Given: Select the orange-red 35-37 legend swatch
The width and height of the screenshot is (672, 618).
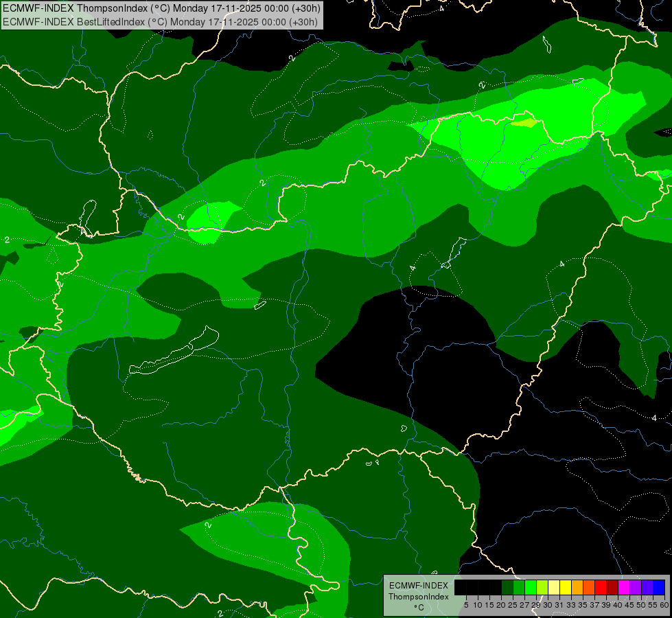Looking at the screenshot, I should (x=589, y=588).
